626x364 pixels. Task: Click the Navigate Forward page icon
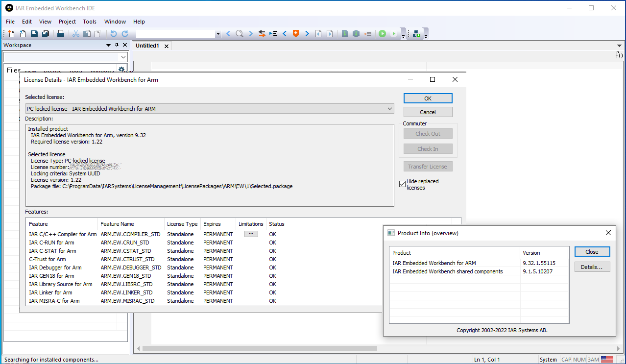click(x=330, y=34)
